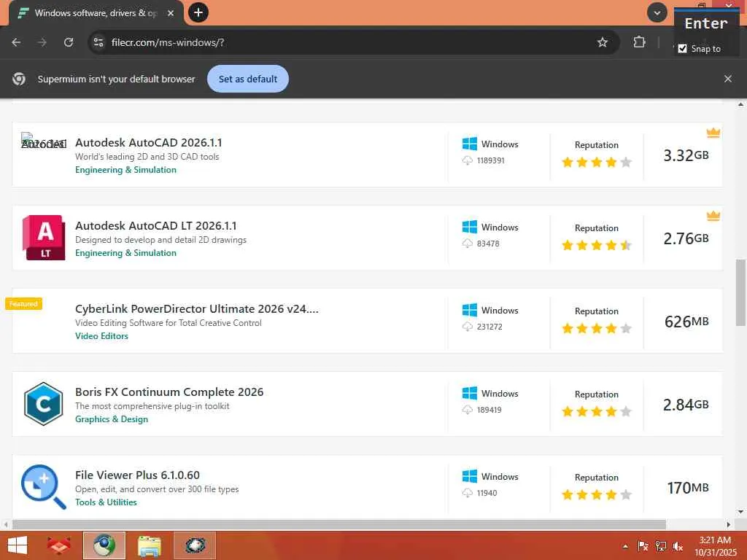The height and width of the screenshot is (560, 747).
Task: Click the 3.32GB file size text
Action: tap(686, 155)
